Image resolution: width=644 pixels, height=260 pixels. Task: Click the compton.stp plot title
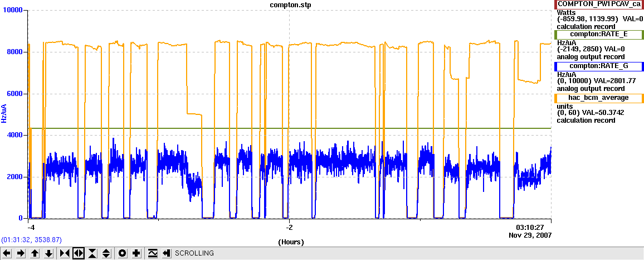tap(290, 4)
